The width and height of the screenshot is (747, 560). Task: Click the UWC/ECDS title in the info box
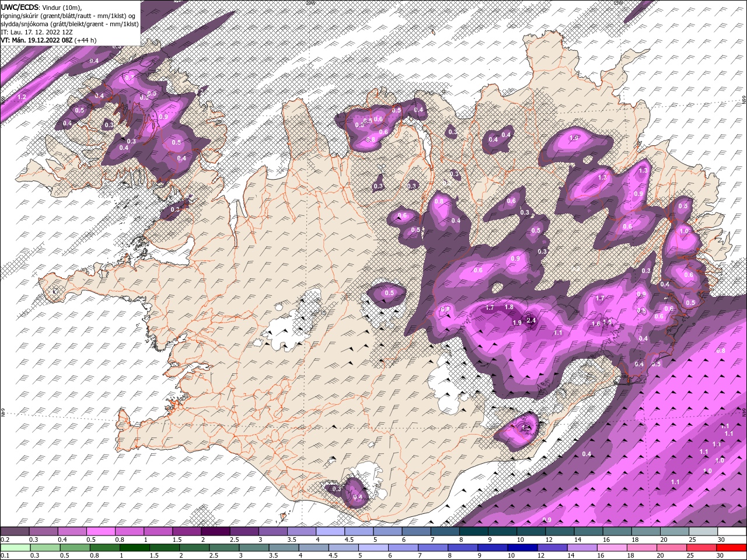[20, 6]
